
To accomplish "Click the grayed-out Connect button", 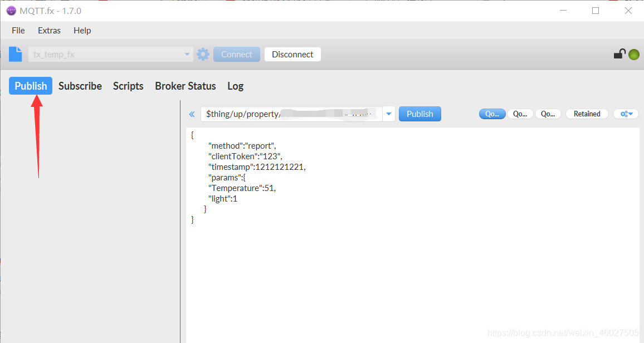I will (237, 54).
